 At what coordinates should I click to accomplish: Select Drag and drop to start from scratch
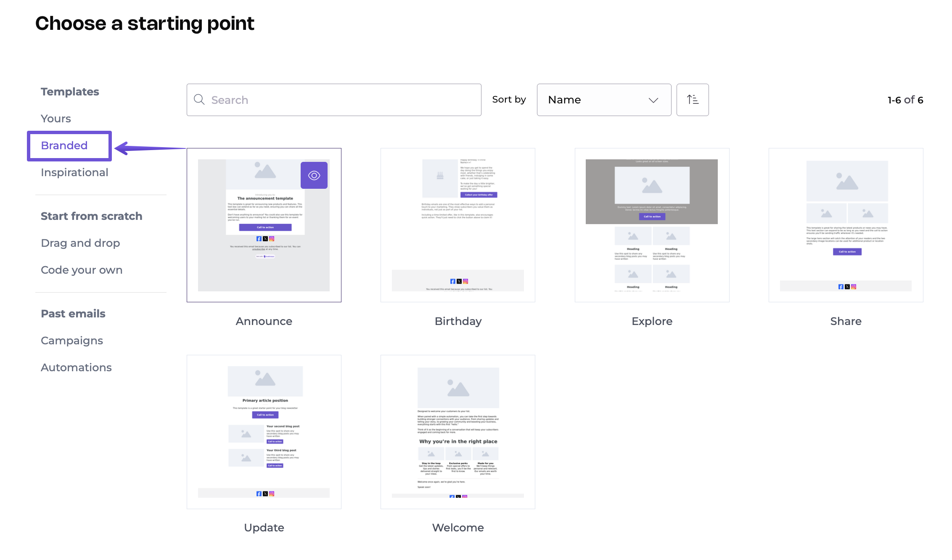[x=80, y=243]
